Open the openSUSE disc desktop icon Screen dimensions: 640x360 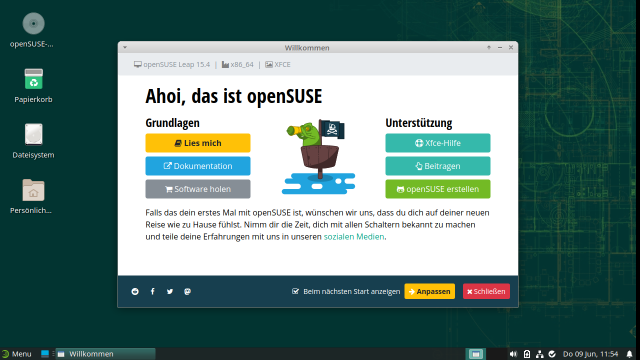point(33,31)
